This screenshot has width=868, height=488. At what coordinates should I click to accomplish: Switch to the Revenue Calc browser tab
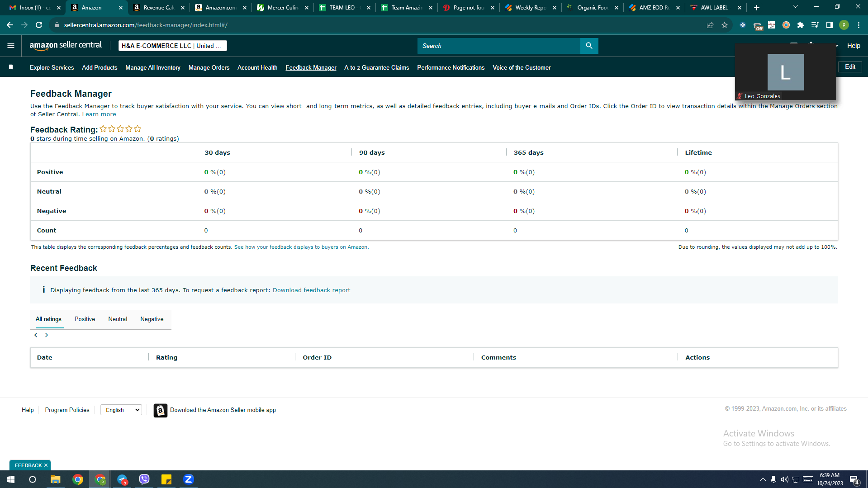[158, 8]
